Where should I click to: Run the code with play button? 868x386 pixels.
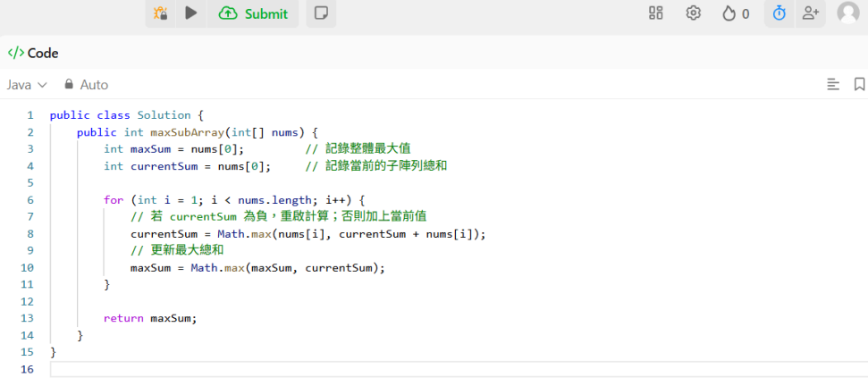pyautogui.click(x=191, y=13)
